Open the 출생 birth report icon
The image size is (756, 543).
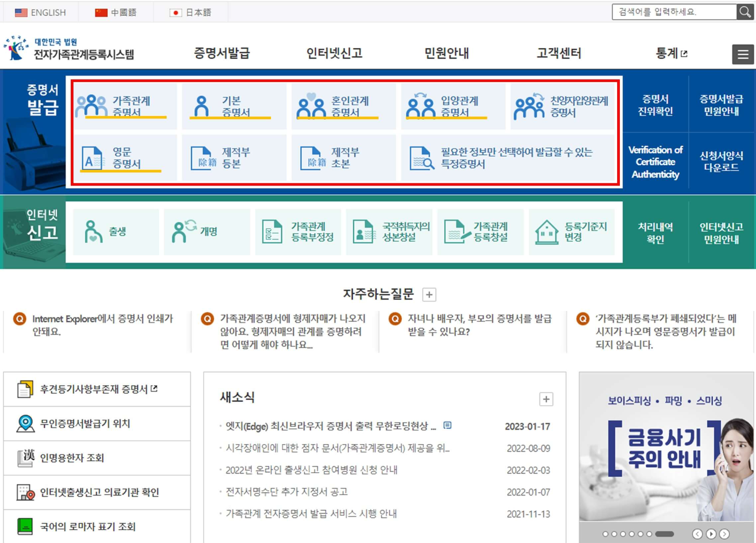[114, 232]
